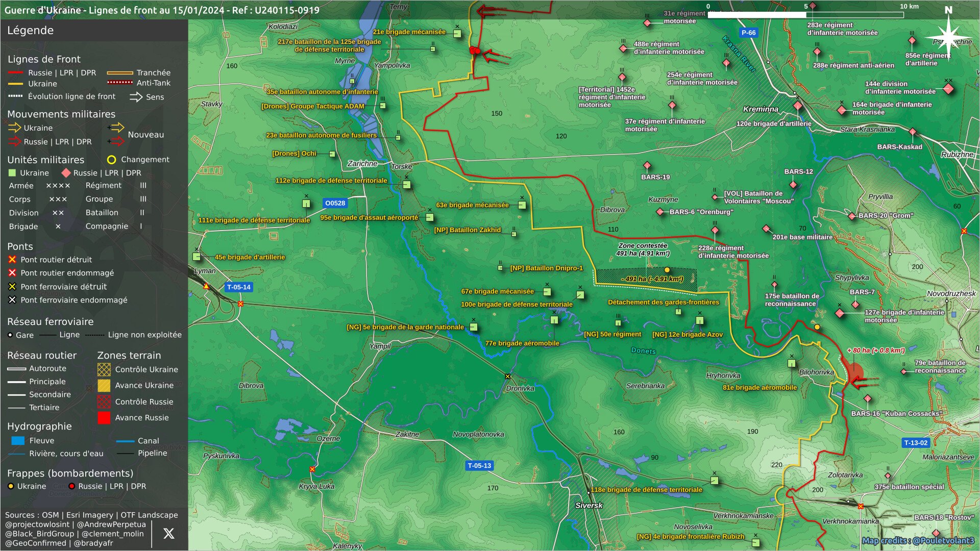The image size is (980, 551).
Task: Click the Pont ferroviaire détruit legend icon
Action: (x=12, y=287)
